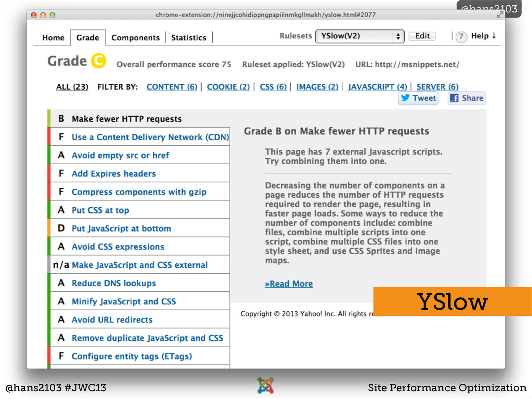
Task: Go to the Statistics tab
Action: (x=189, y=38)
